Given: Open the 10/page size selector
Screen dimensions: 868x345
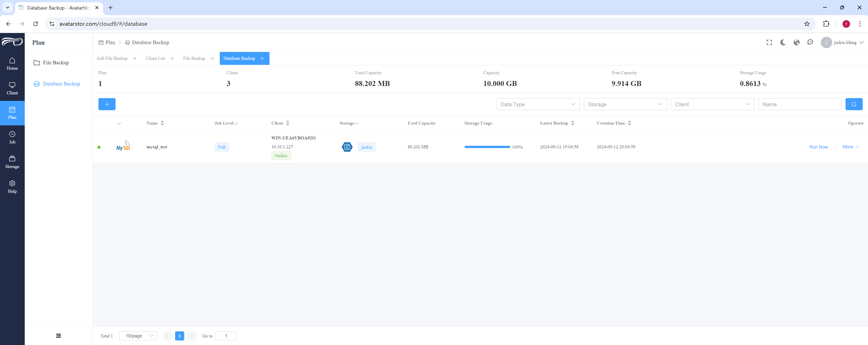Looking at the screenshot, I should tap(138, 336).
